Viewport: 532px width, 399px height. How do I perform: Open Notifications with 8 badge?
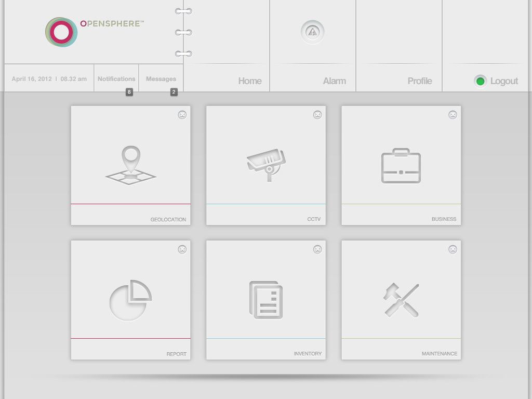[116, 79]
